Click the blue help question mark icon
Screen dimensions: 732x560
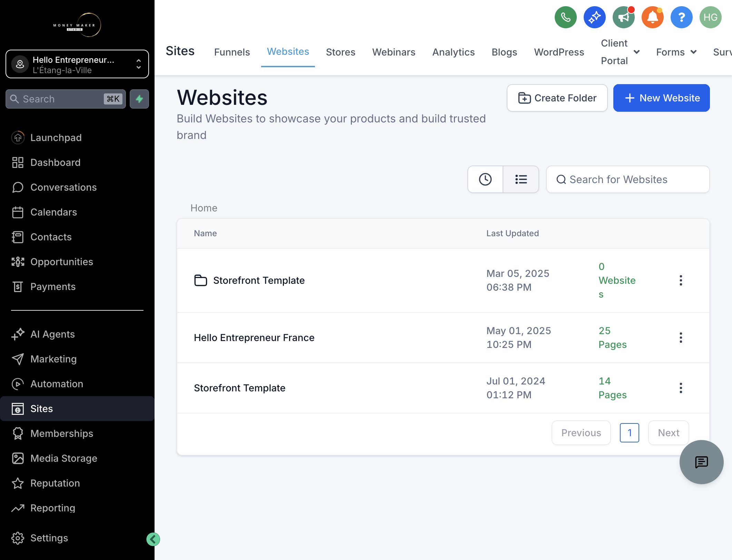(681, 17)
